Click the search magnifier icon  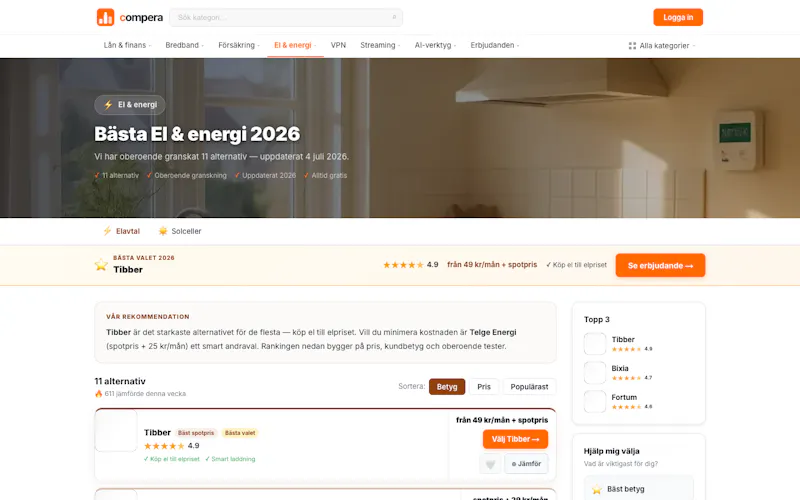point(394,17)
